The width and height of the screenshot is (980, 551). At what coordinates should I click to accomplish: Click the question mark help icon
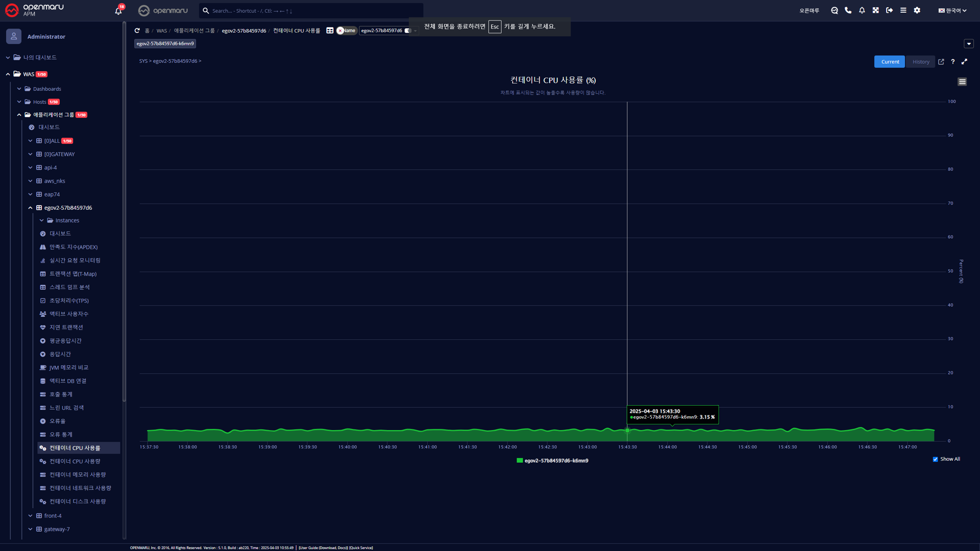(x=952, y=62)
